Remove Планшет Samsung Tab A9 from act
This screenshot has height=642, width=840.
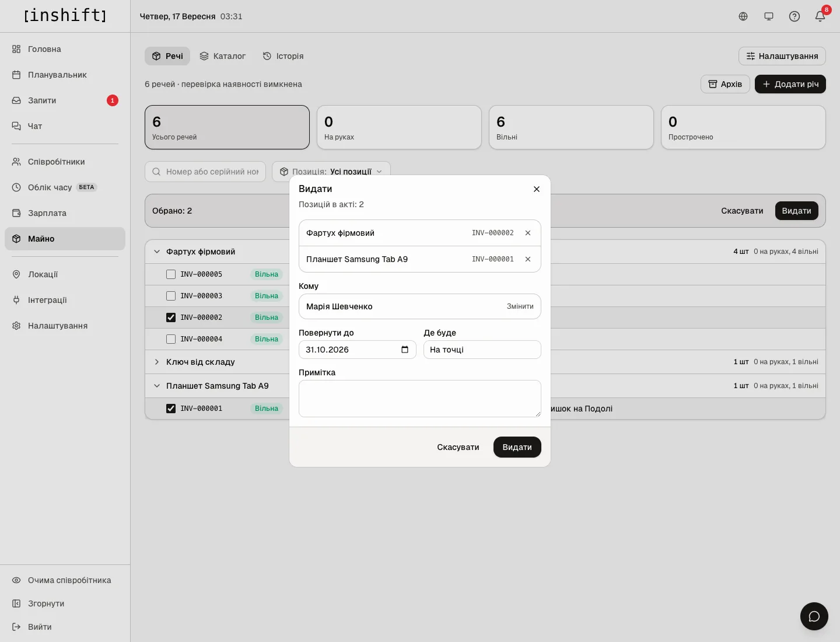pos(528,259)
